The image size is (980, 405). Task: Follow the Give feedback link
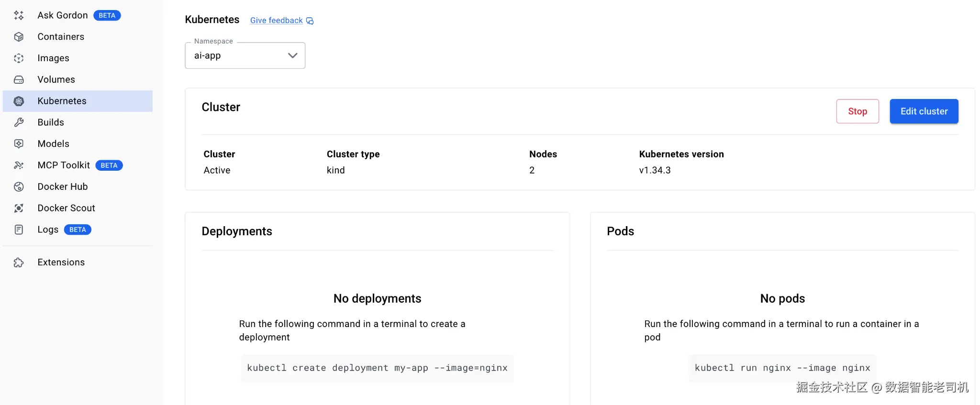tap(277, 21)
